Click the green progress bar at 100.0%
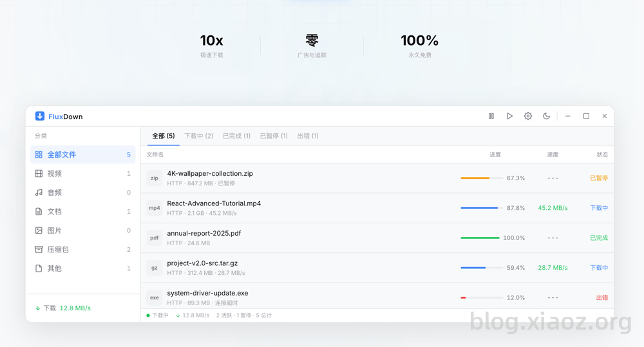Screen dimensions: 644x347 480,238
